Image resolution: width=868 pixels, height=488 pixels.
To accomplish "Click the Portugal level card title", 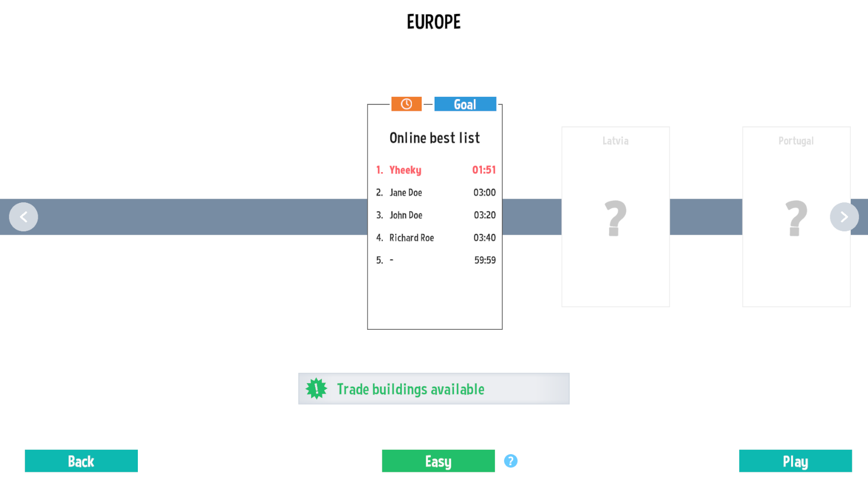I will 796,141.
